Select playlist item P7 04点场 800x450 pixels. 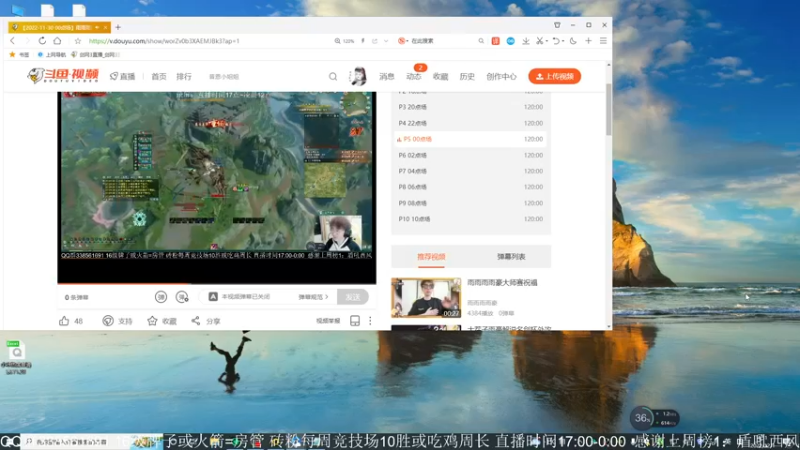pyautogui.click(x=470, y=171)
